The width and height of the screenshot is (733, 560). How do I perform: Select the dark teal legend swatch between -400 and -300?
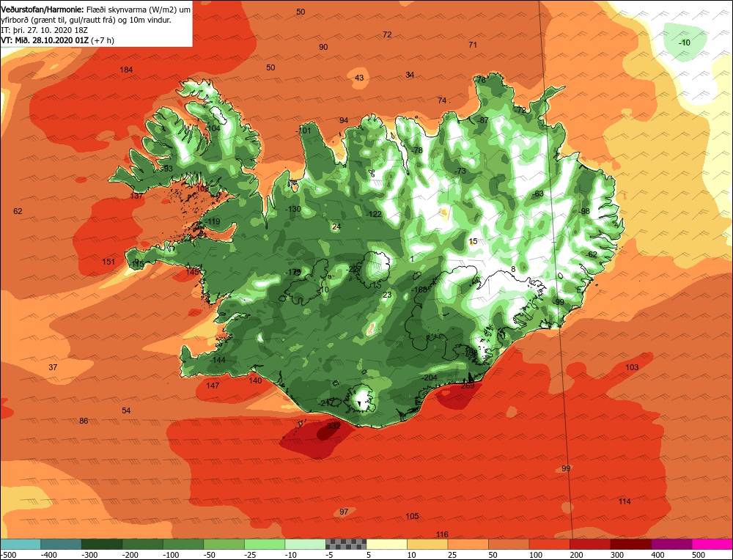(62, 544)
